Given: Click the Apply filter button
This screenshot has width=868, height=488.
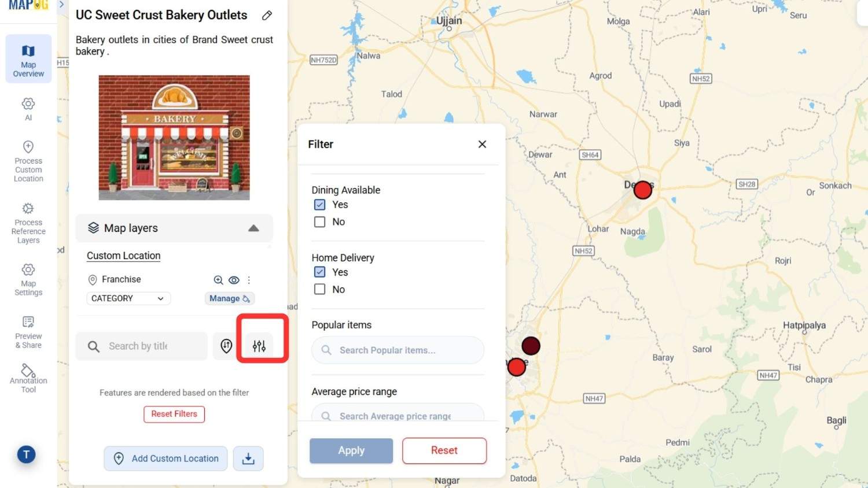Looking at the screenshot, I should [351, 450].
